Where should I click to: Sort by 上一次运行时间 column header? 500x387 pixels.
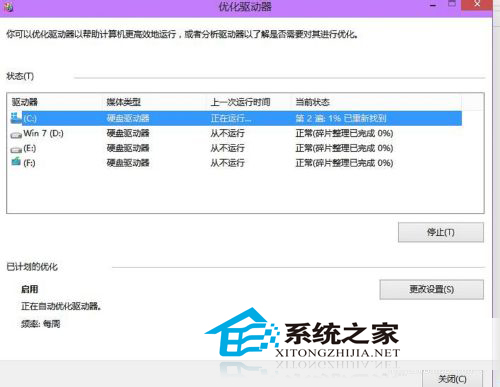click(x=240, y=102)
